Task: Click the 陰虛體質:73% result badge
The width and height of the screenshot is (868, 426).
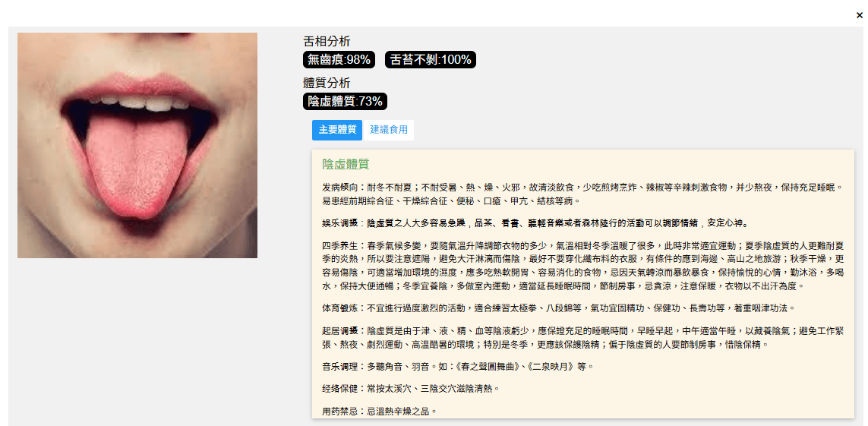Action: click(345, 101)
